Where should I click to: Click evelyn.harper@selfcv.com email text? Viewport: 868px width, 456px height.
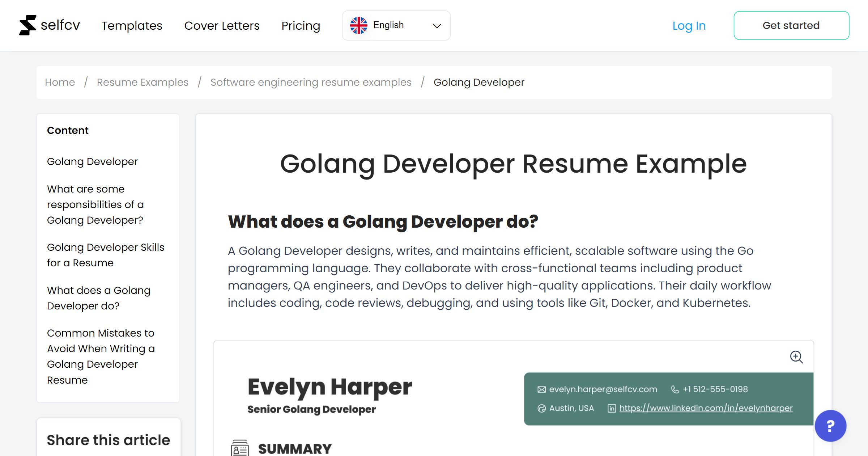pyautogui.click(x=603, y=389)
